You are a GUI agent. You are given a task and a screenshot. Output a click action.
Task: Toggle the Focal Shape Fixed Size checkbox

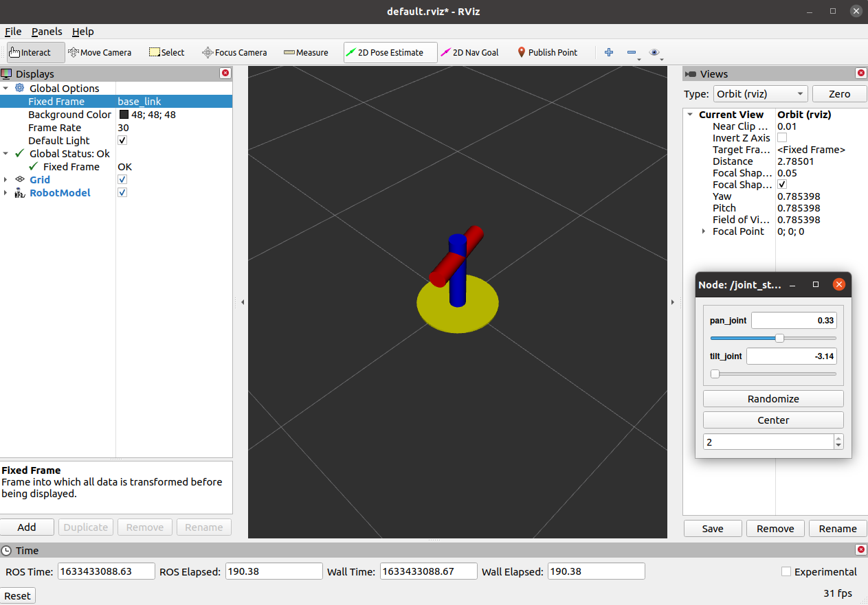(x=782, y=184)
